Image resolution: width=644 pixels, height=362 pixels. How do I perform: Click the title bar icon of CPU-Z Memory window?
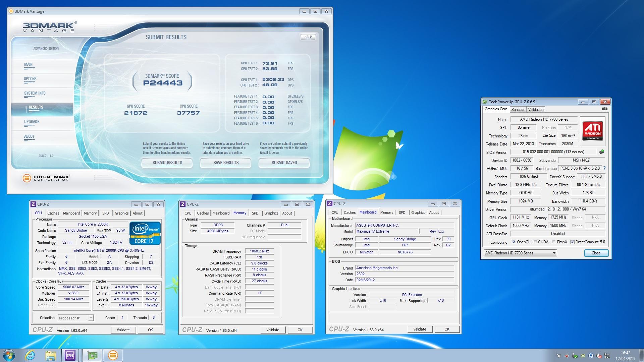click(183, 204)
